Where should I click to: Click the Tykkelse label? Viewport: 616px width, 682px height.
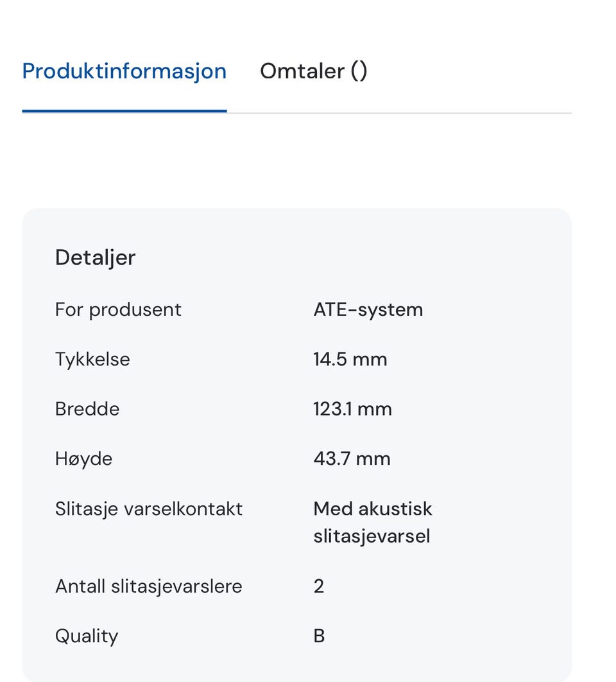92,360
